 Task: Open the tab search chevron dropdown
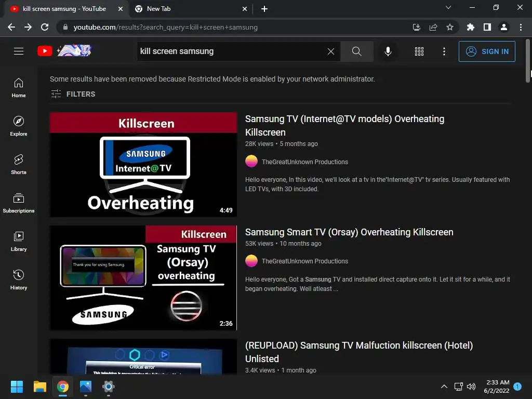point(448,7)
